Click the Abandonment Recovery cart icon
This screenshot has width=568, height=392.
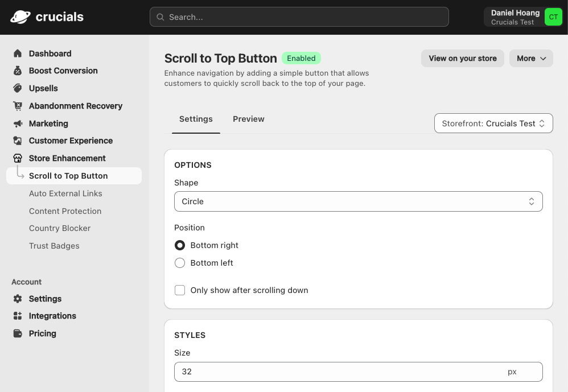pyautogui.click(x=18, y=106)
